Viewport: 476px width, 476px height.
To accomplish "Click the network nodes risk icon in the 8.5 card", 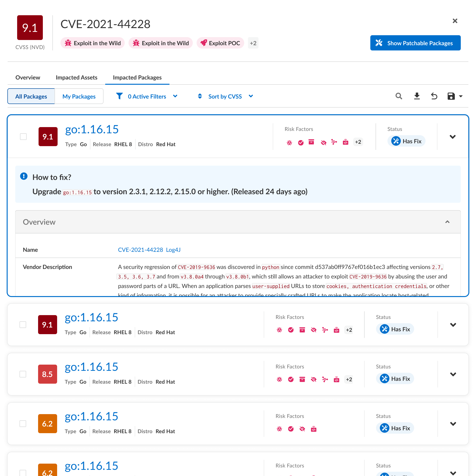I will 325,379.
